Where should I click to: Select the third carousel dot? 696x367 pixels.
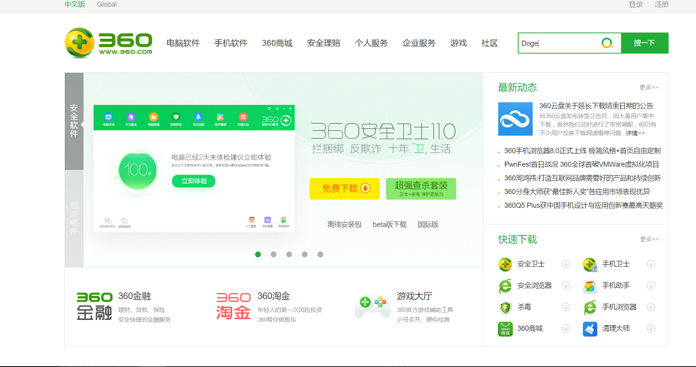tap(289, 254)
